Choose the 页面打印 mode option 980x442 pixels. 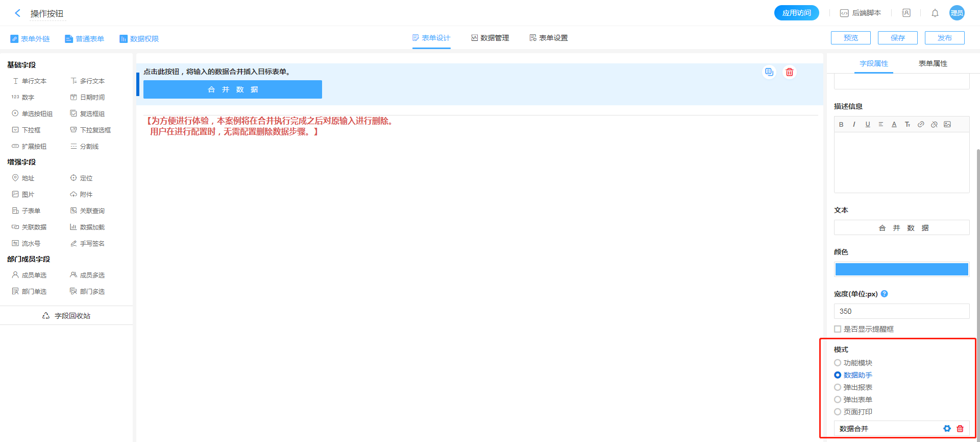click(x=838, y=412)
